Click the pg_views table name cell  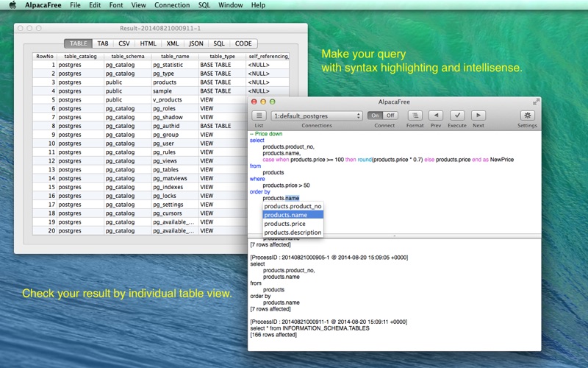(175, 160)
